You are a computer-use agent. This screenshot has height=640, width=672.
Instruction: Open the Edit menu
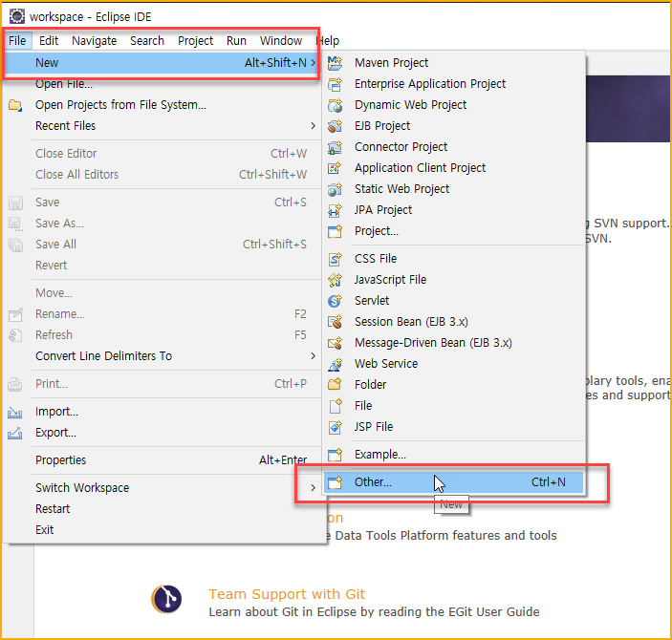(x=49, y=41)
